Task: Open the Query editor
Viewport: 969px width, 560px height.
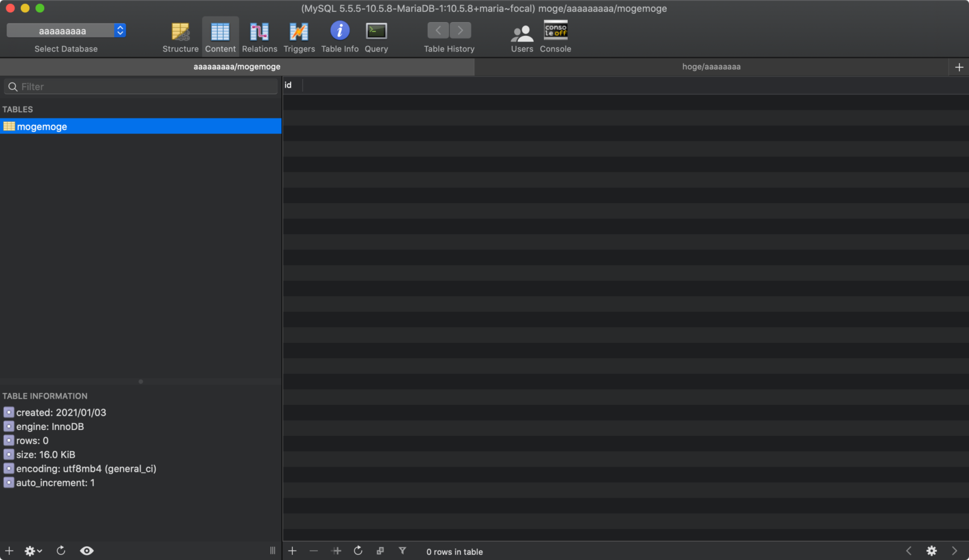Action: [376, 37]
